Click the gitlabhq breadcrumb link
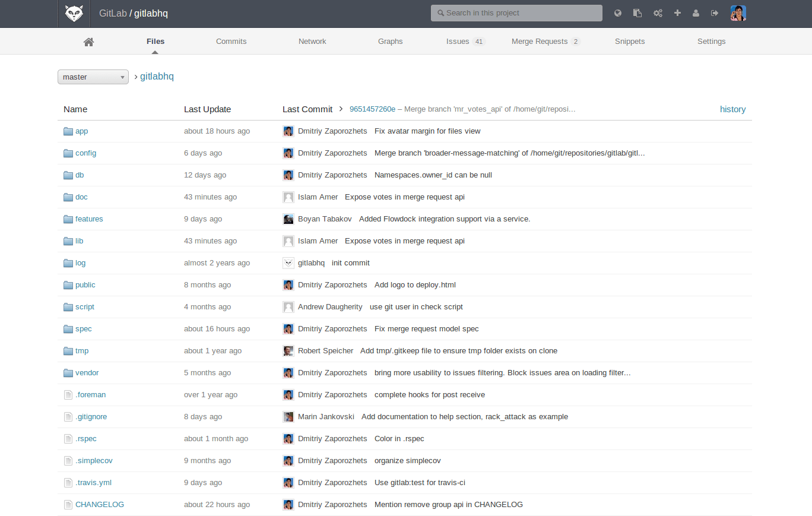812x516 pixels. (157, 77)
